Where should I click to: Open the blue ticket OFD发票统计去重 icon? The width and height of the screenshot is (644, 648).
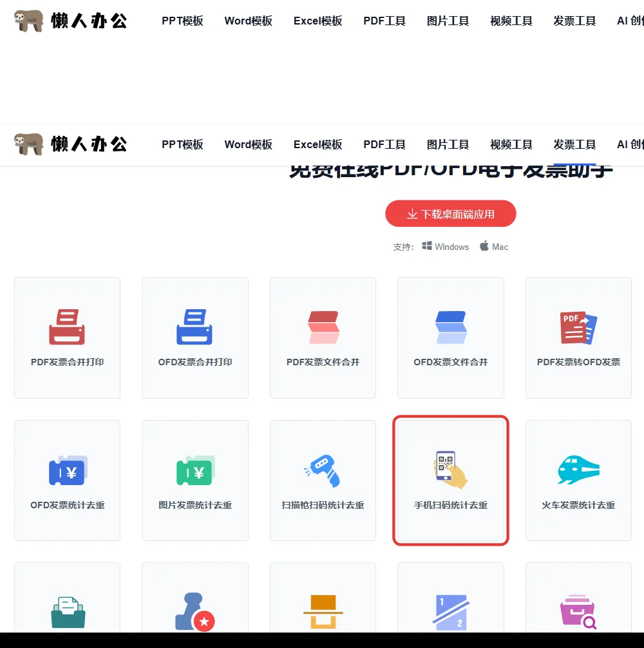tap(68, 470)
